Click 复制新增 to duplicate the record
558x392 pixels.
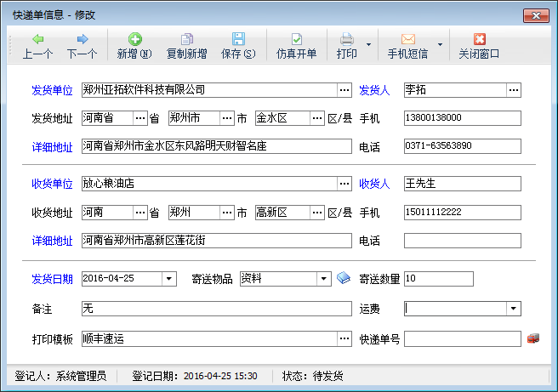pyautogui.click(x=186, y=39)
